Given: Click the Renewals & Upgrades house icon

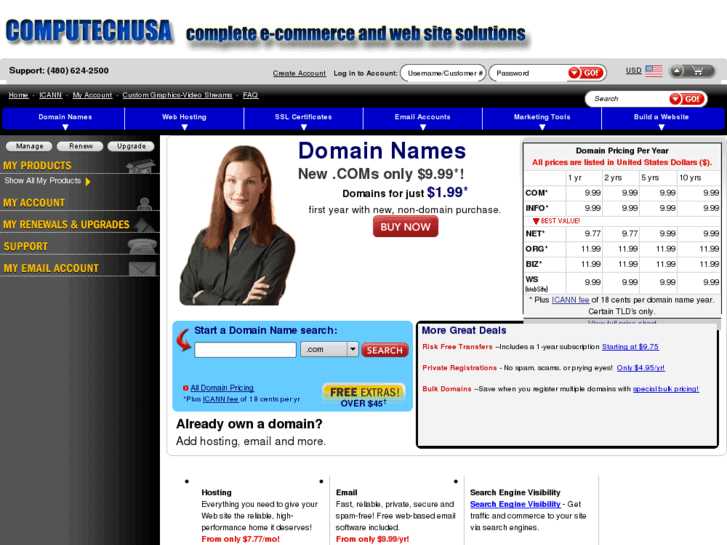Looking at the screenshot, I should [x=145, y=225].
